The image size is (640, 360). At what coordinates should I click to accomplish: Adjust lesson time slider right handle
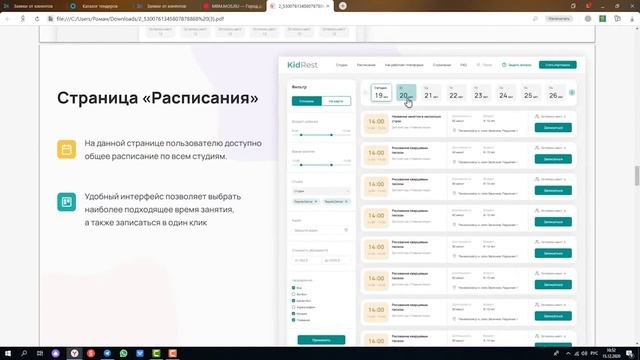click(x=331, y=165)
